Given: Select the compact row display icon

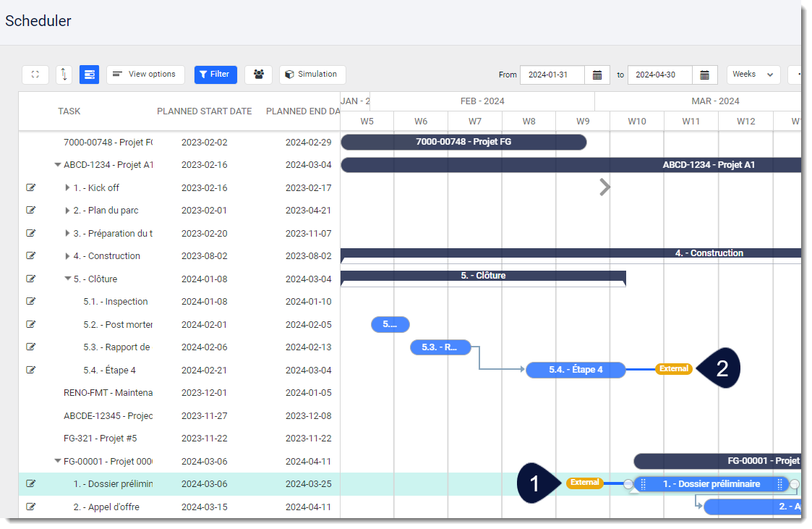Looking at the screenshot, I should pyautogui.click(x=89, y=75).
